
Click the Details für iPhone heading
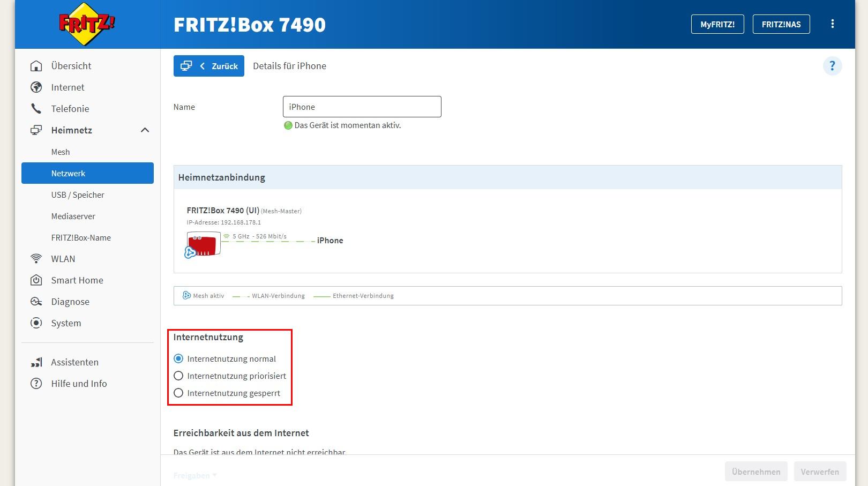pyautogui.click(x=289, y=66)
